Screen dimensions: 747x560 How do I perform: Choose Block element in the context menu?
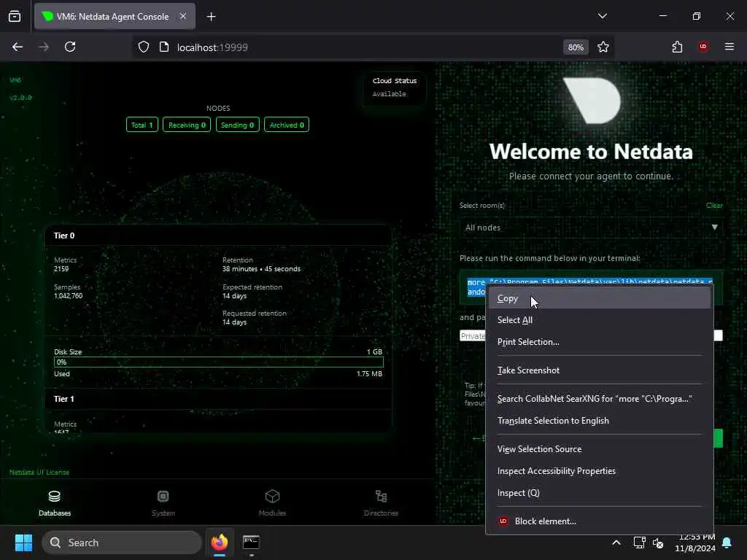coord(600,521)
